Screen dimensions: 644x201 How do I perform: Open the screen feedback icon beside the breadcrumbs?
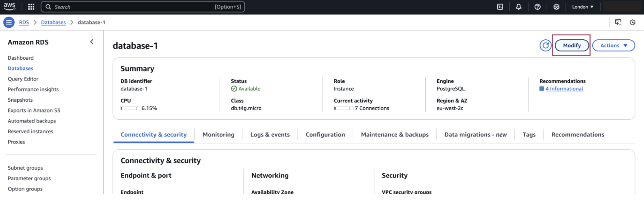[x=618, y=22]
